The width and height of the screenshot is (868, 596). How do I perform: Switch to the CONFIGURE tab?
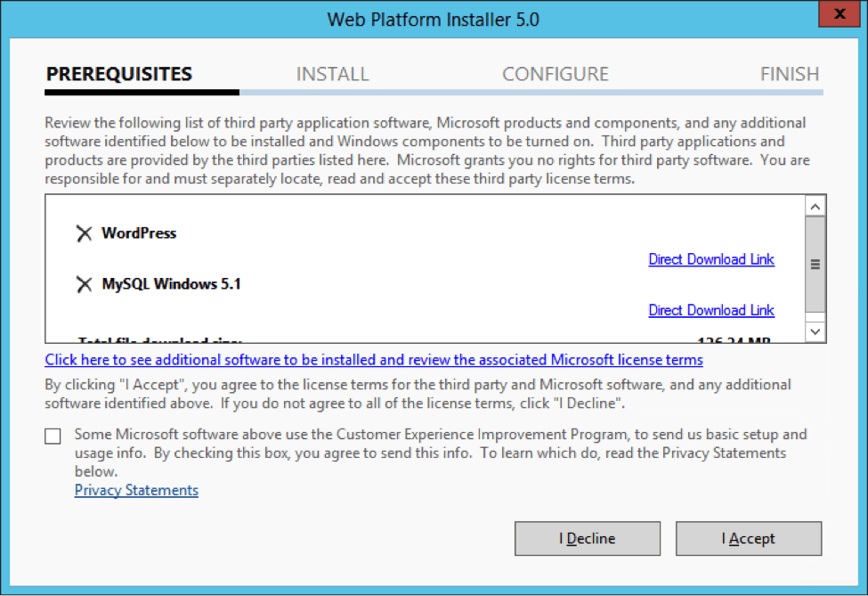click(x=555, y=74)
